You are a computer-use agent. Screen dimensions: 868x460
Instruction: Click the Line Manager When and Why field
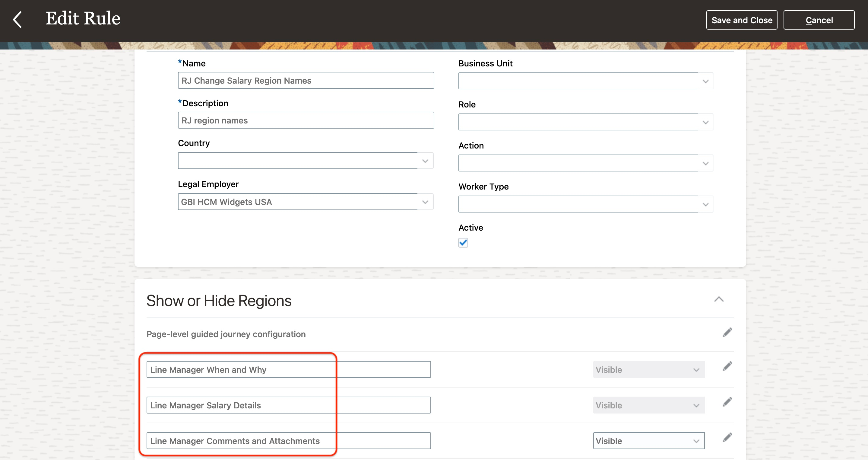click(x=288, y=370)
